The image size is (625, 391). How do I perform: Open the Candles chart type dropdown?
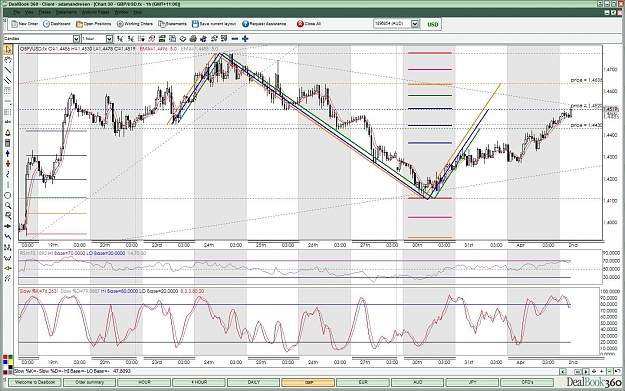pos(76,39)
